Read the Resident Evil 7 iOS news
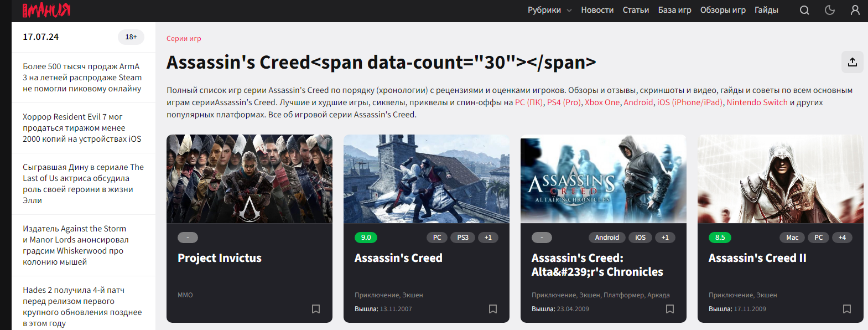 tap(82, 128)
